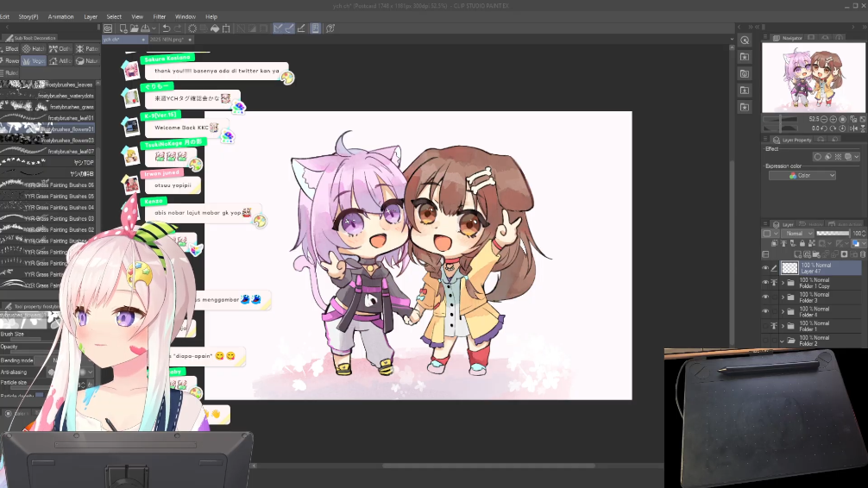Click the smartphone/tablet connect icon in command bar
Viewport: 868px width, 488px height.
[x=315, y=28]
